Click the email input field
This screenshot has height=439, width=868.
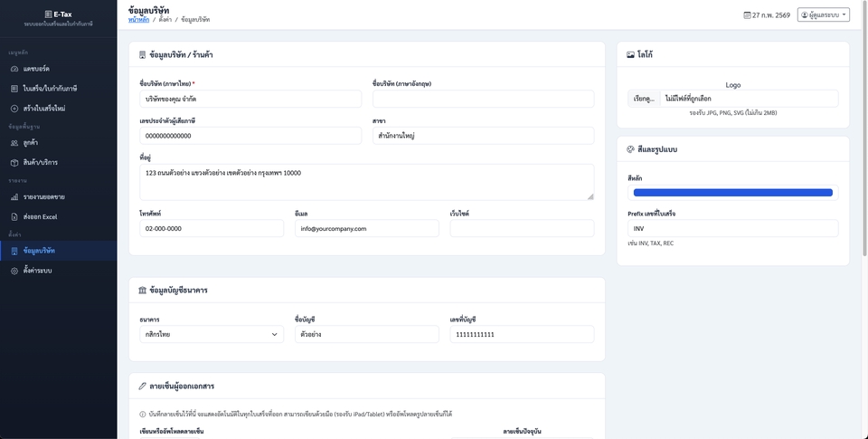click(366, 228)
